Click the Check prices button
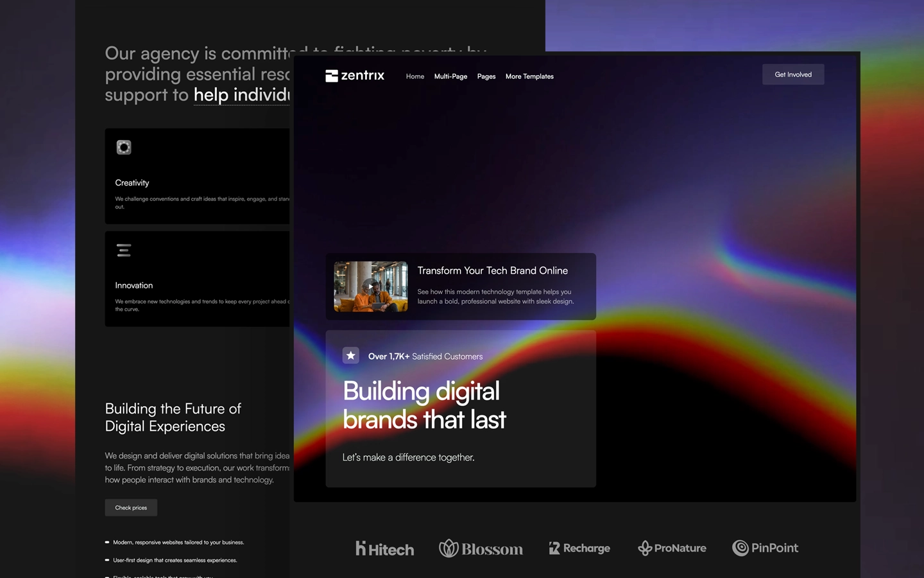The width and height of the screenshot is (924, 578). point(131,507)
